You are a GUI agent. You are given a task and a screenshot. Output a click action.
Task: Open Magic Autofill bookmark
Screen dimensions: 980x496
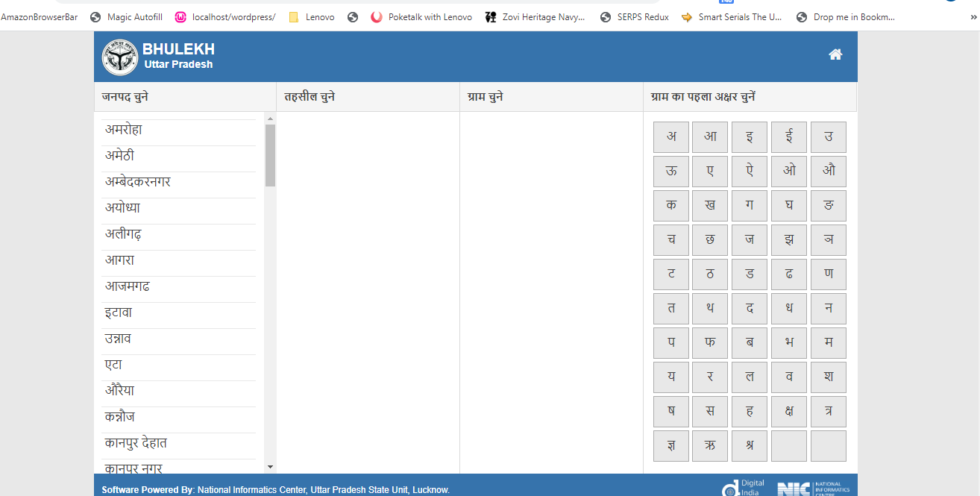tap(126, 17)
